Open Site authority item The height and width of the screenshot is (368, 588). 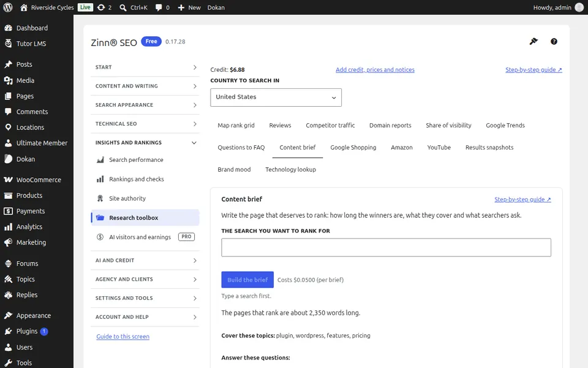pos(145,199)
